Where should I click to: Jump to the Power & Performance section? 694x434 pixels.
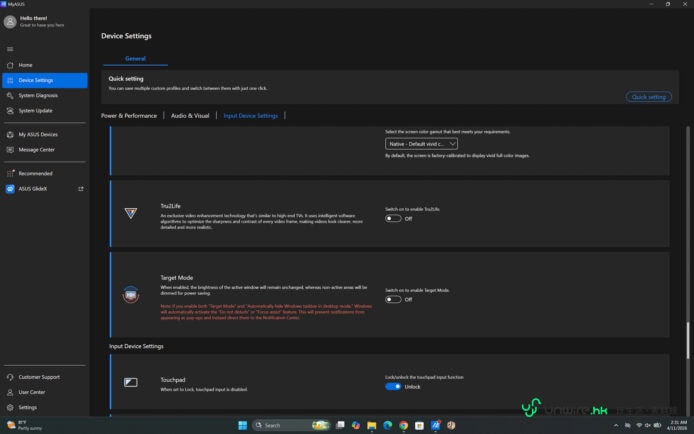point(129,115)
